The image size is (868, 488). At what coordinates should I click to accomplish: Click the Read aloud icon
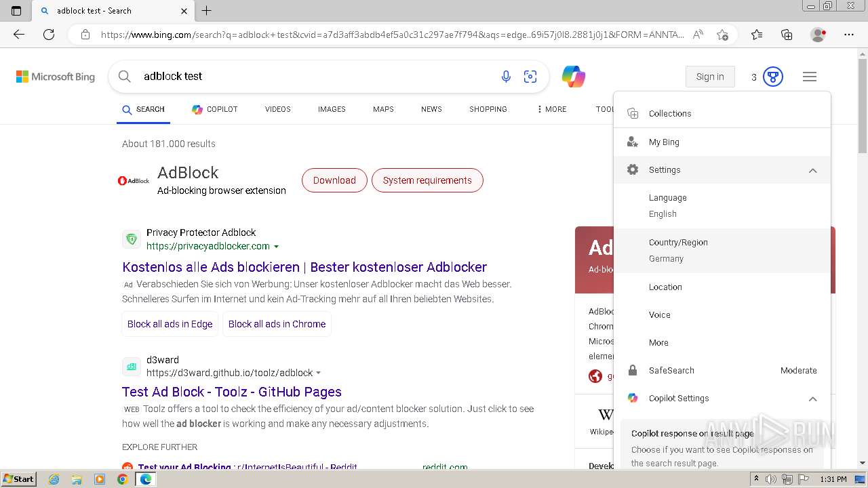click(x=698, y=35)
